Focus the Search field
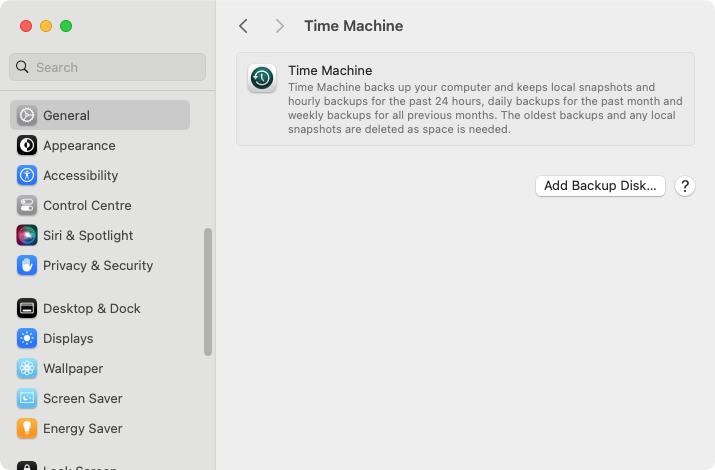 point(107,67)
